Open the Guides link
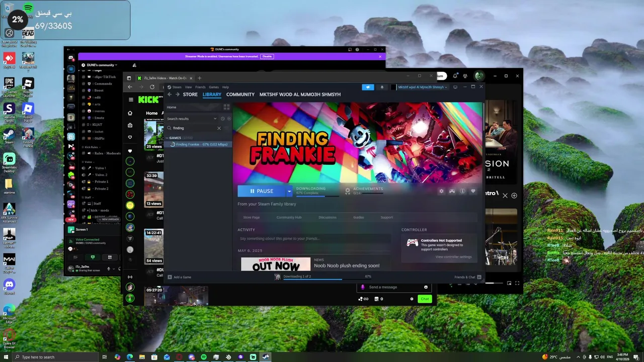The height and width of the screenshot is (362, 644). tap(359, 217)
